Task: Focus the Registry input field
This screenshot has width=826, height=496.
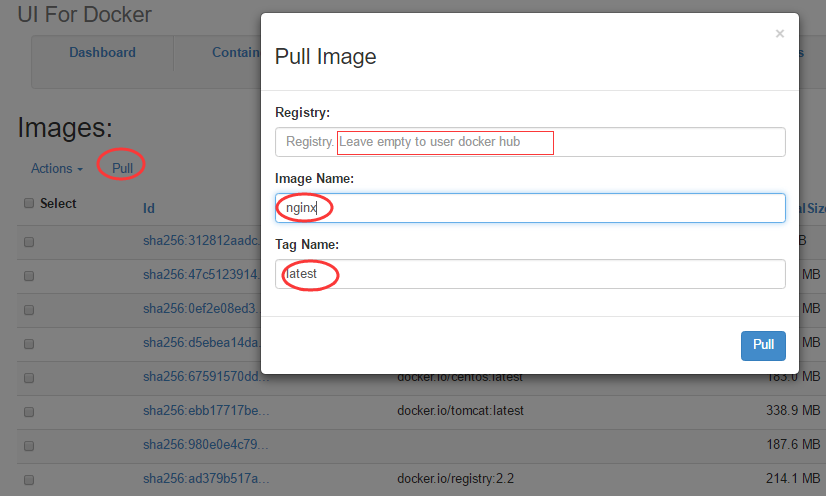Action: point(530,142)
